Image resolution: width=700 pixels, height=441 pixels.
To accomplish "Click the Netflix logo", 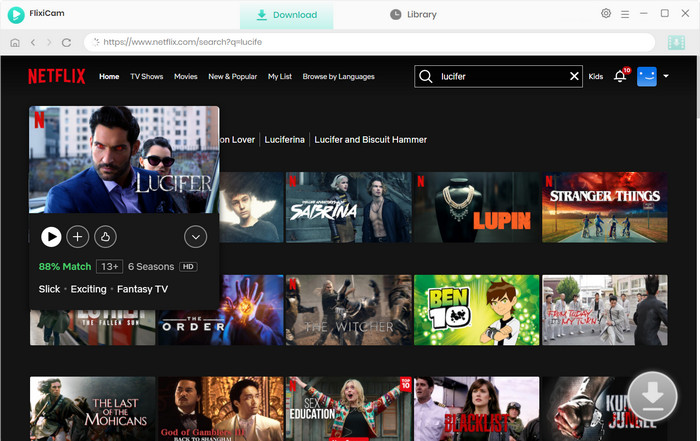I will coord(57,76).
